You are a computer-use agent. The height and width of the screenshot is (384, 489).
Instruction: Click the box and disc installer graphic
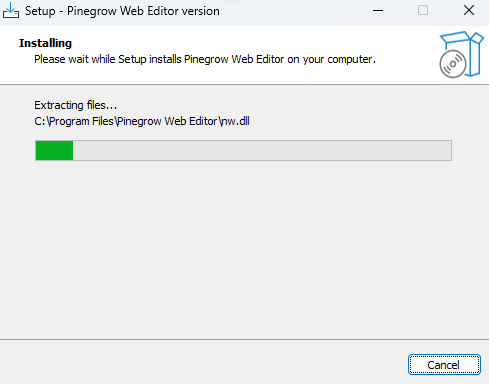tap(461, 54)
